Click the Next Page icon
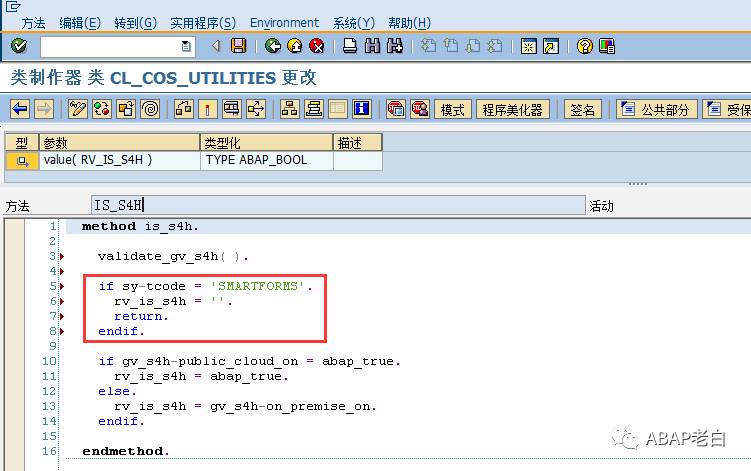 [473, 46]
